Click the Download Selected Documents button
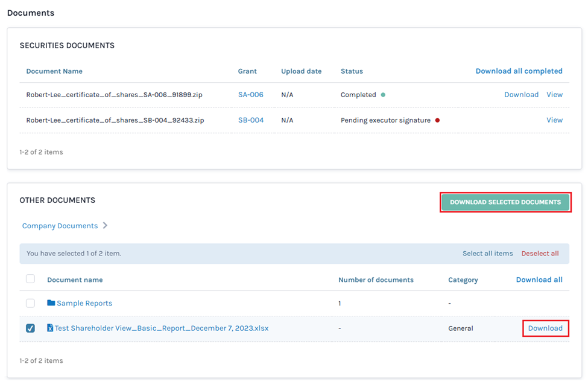The image size is (588, 384). 505,202
